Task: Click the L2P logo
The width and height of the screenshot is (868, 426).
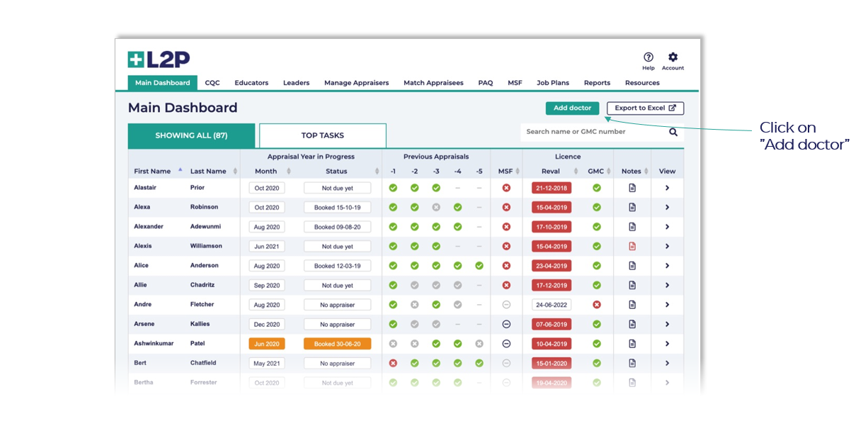Action: [x=159, y=60]
